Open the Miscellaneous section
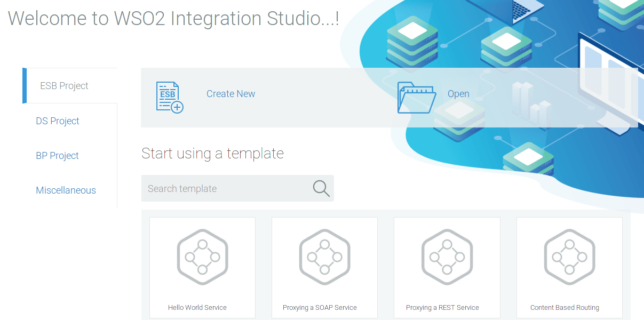Screen dimensions: 644x320 (x=66, y=190)
